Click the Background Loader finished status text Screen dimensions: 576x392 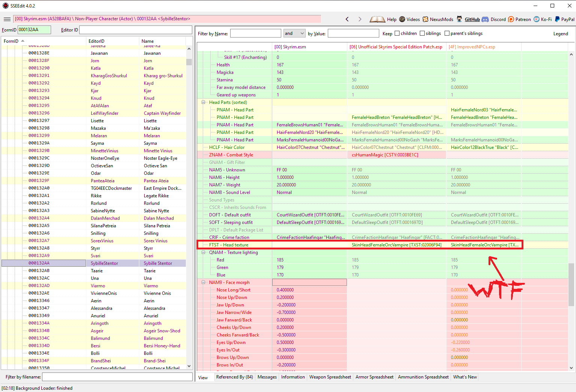click(37, 388)
